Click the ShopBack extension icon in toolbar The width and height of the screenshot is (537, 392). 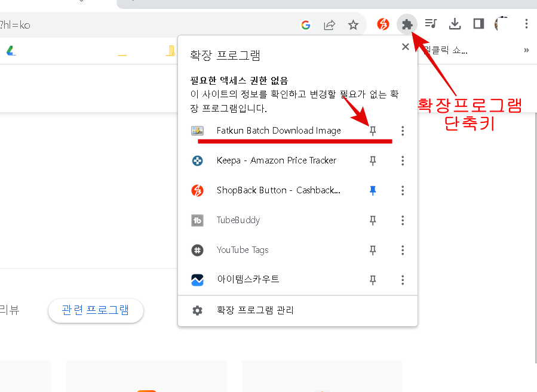383,24
